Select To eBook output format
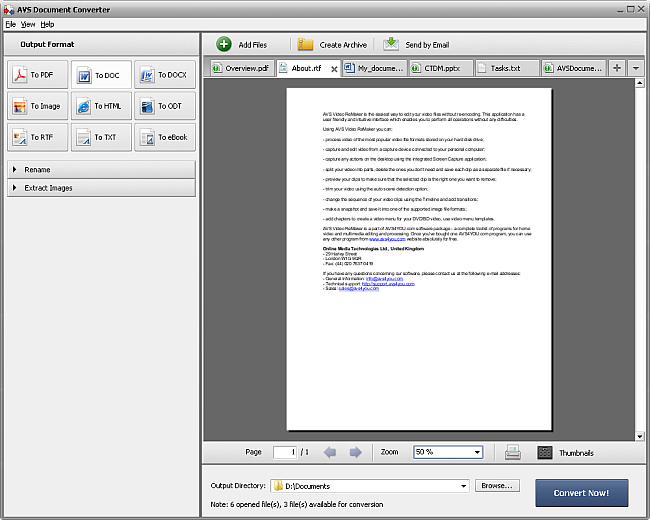Viewport: 650px width, 520px height. [164, 137]
